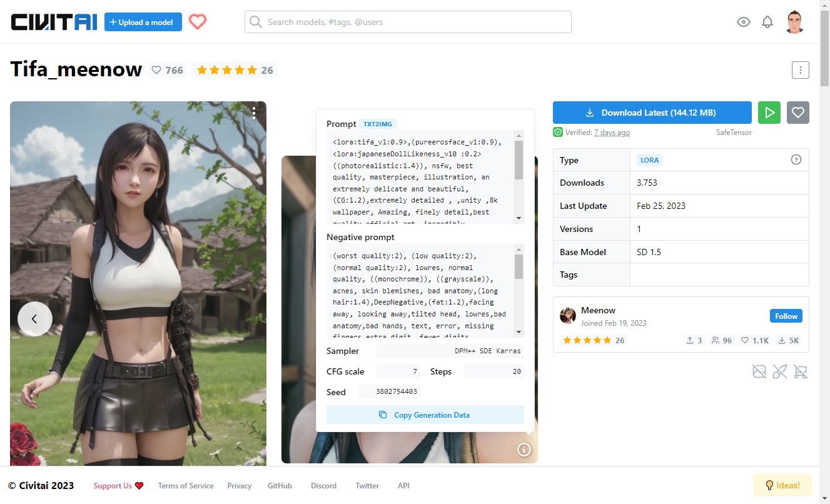Click the Base Model value SD 1.5
Viewport: 830px width, 504px height.
coord(649,252)
